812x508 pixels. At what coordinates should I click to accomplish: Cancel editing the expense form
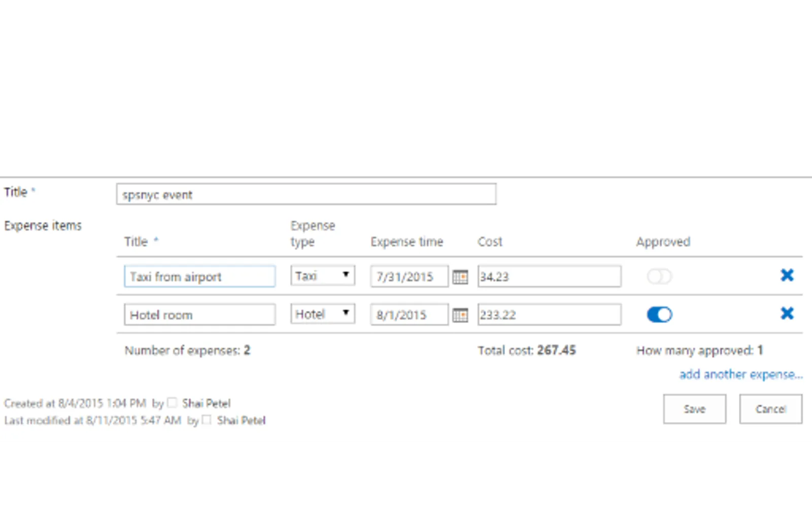click(x=770, y=409)
